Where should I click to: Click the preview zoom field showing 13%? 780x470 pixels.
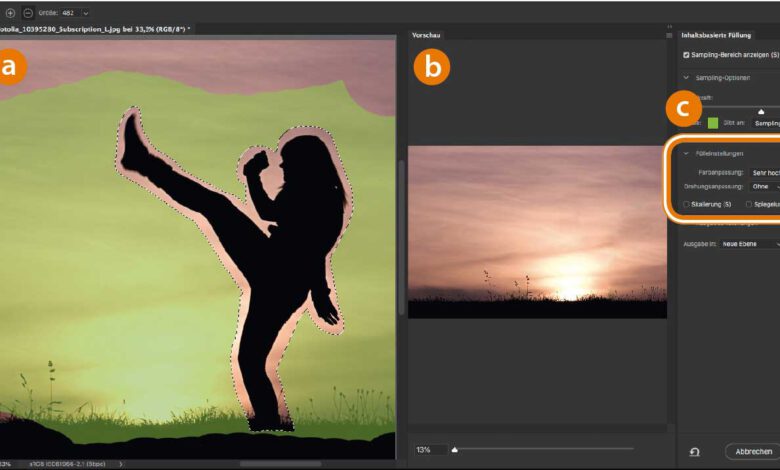point(430,450)
